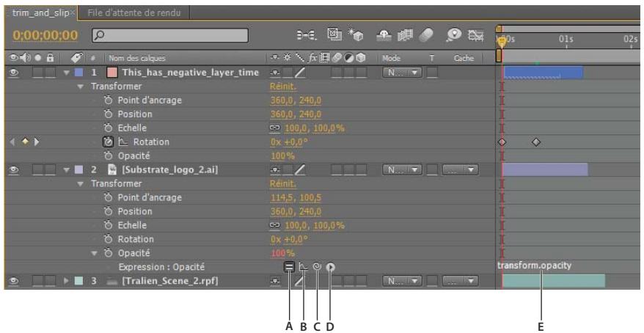Viewport: 644px width, 333px height.
Task: Go to next Rotation keyframe arrow
Action: tap(37, 142)
